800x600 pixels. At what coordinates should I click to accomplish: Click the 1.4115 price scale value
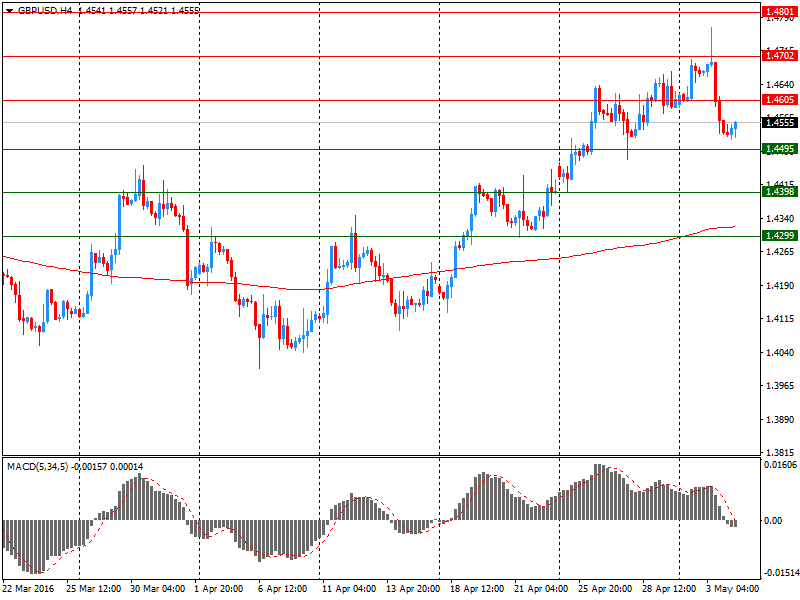pos(780,319)
